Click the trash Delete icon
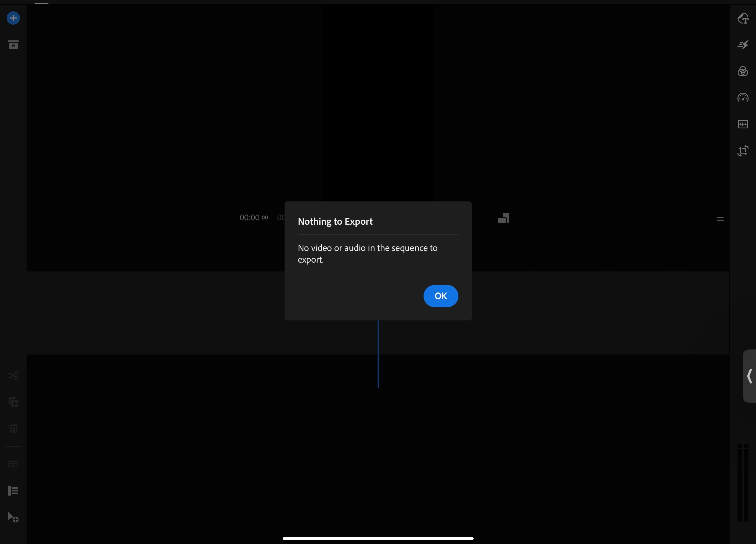Screen dimensions: 756x544 pyautogui.click(x=13, y=428)
